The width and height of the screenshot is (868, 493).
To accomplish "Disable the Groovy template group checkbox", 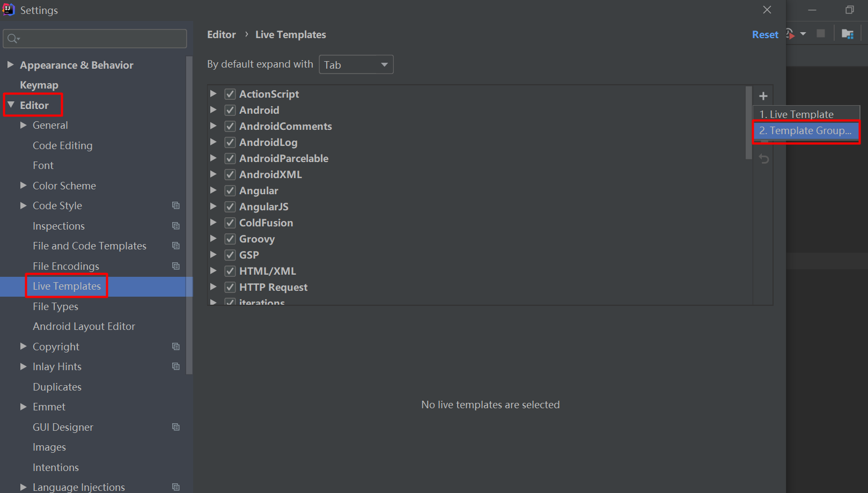I will (230, 239).
